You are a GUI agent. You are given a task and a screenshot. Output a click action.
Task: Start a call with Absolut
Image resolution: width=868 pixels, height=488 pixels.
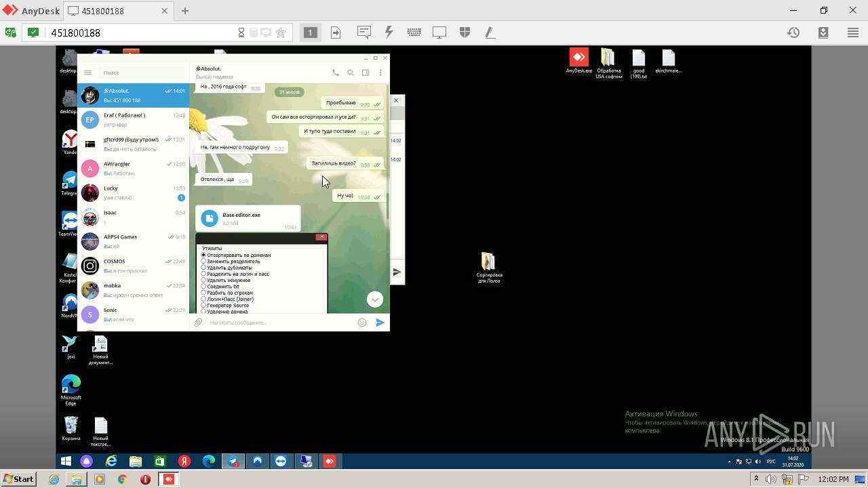coord(336,73)
